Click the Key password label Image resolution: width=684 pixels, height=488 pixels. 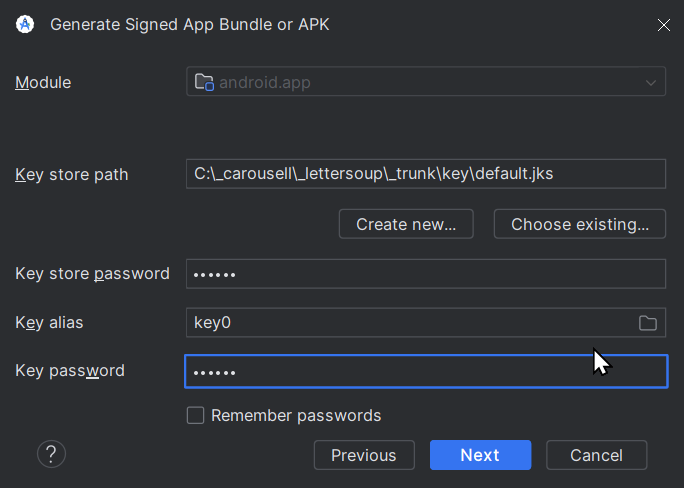70,371
